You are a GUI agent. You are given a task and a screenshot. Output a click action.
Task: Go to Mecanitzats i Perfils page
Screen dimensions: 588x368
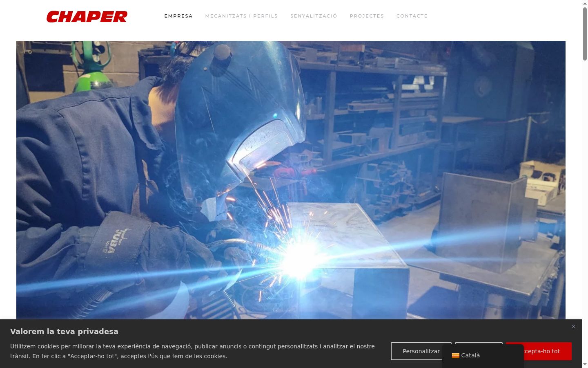(x=241, y=16)
